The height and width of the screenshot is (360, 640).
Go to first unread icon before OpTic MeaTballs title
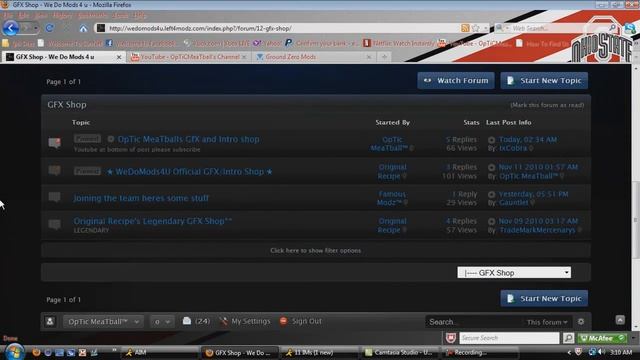111,139
